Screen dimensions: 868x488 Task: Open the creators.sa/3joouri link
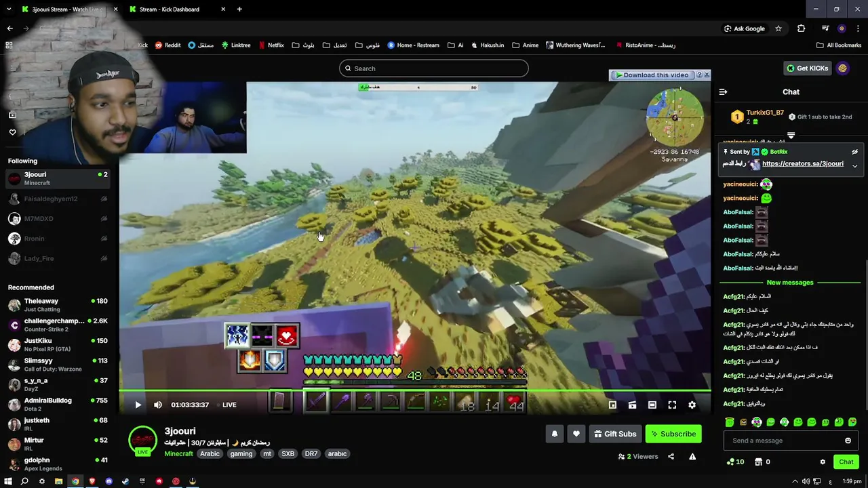point(802,163)
